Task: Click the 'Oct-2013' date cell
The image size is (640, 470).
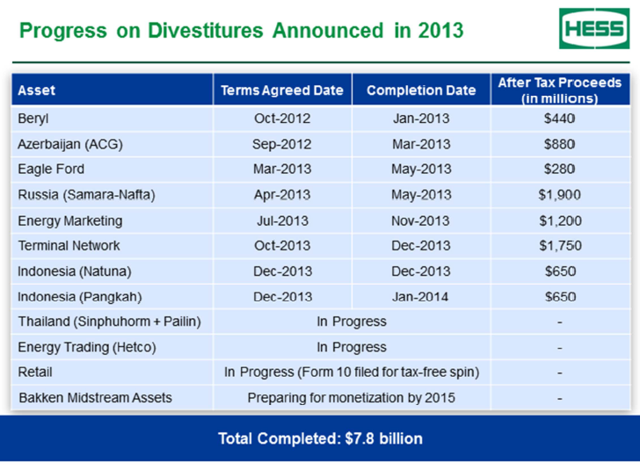Action: (282, 246)
